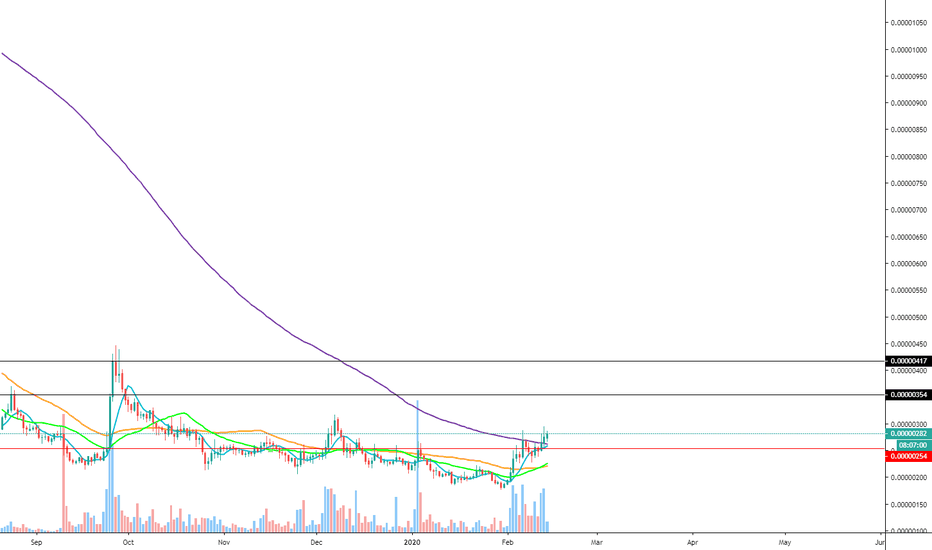Click the tall red volume bar in mid-September

64,473
